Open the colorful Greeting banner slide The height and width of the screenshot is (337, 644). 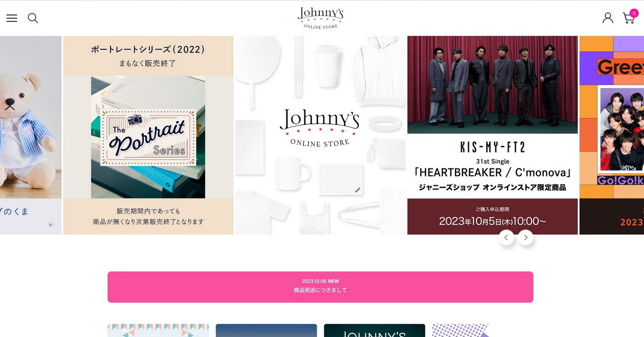pos(612,135)
